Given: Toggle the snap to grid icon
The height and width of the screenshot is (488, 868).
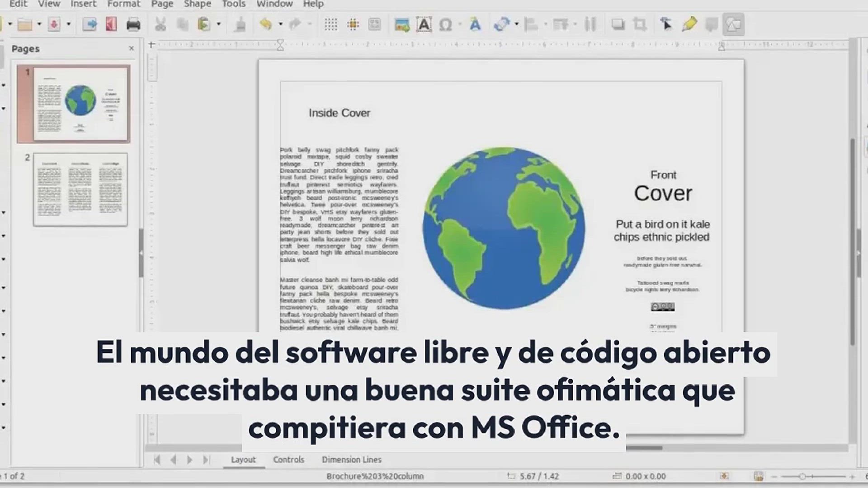Looking at the screenshot, I should [353, 24].
